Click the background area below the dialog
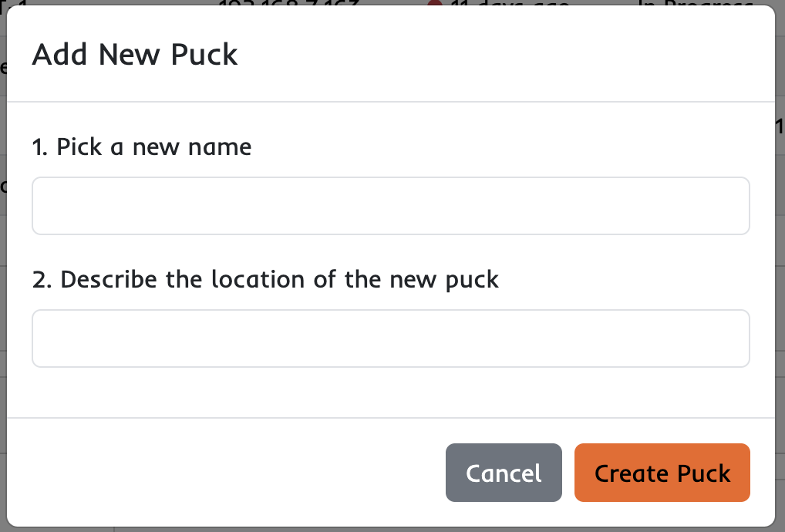Viewport: 785px width, 532px height. coord(386,527)
